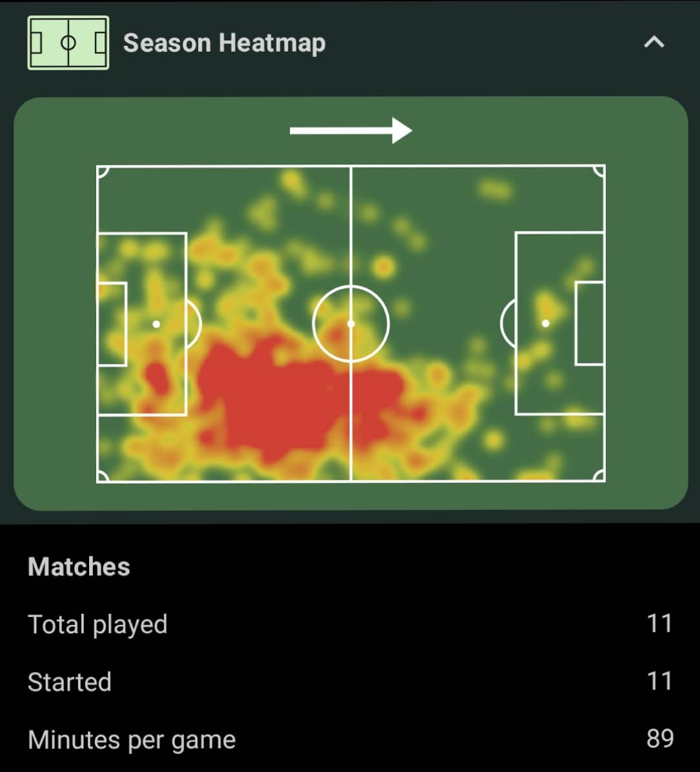700x772 pixels.
Task: Click the bottom-right corner arc of pitch
Action: [599, 476]
